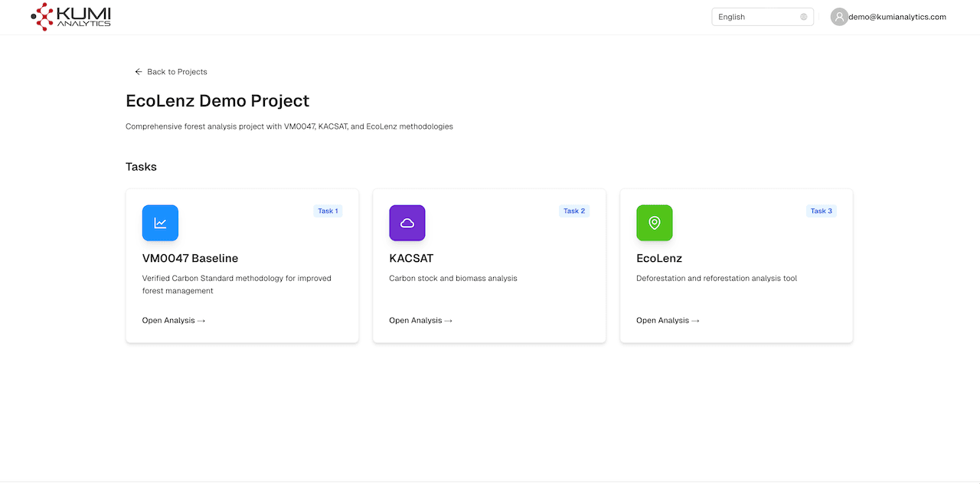This screenshot has width=980, height=484.
Task: Click the Task 3 badge
Action: pos(822,211)
